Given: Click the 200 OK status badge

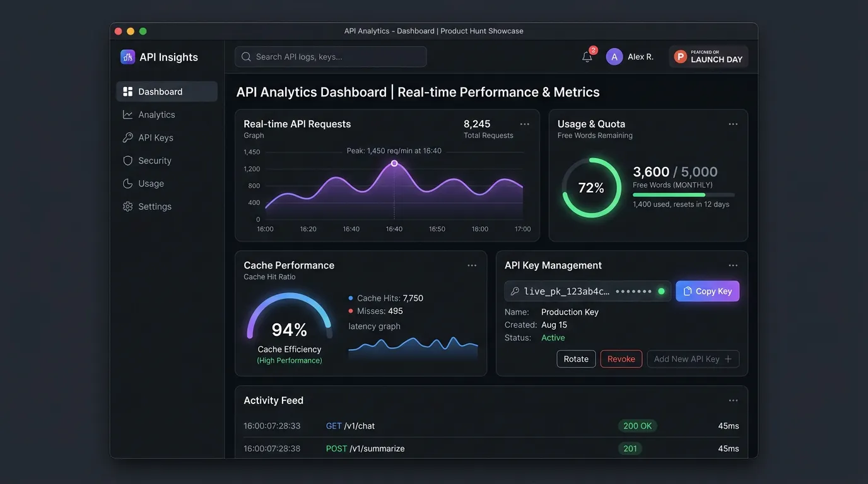Looking at the screenshot, I should coord(638,426).
